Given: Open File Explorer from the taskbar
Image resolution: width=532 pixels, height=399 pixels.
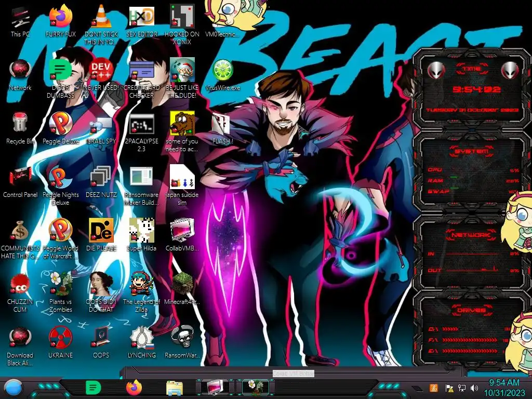Looking at the screenshot, I should (x=175, y=388).
